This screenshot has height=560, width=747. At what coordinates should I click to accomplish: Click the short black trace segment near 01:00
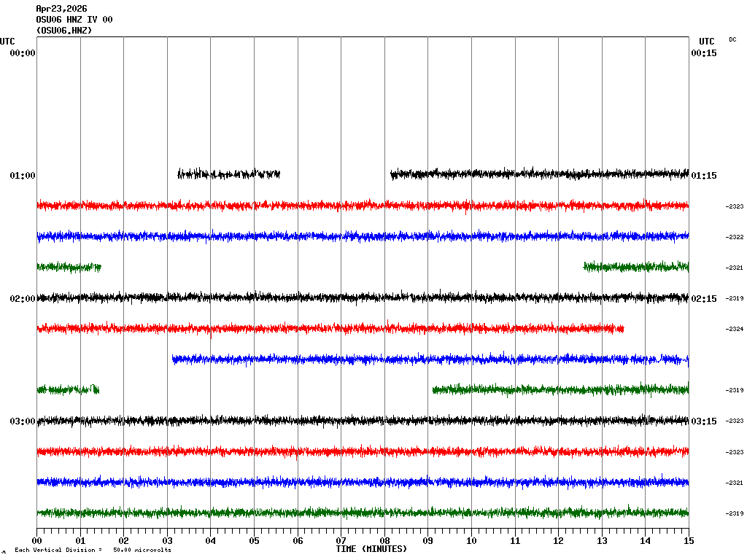228,174
